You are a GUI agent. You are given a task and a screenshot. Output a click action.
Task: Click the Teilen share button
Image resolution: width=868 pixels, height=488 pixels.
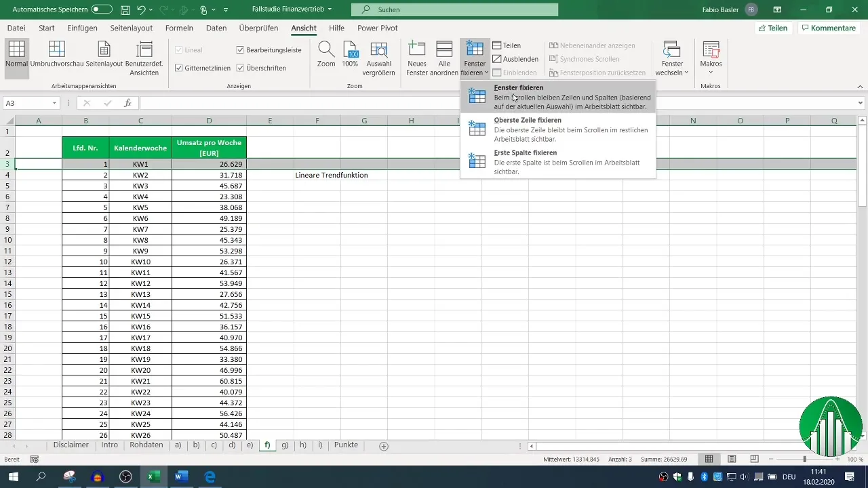773,28
